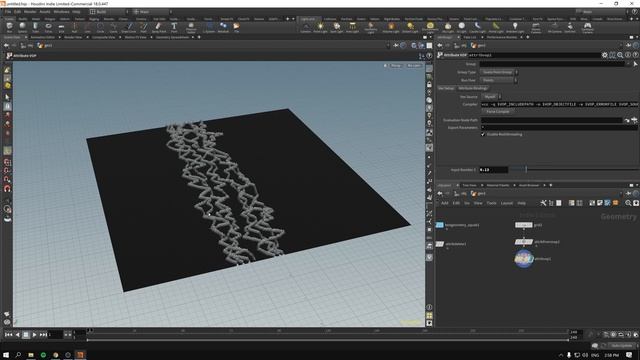Add an Area Light from shelf
This screenshot has width=640, height=360.
click(x=352, y=27)
